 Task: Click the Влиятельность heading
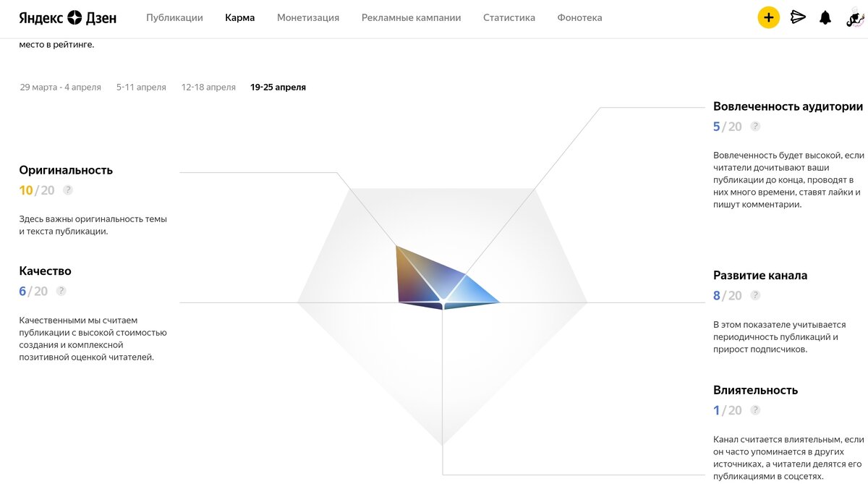(755, 390)
